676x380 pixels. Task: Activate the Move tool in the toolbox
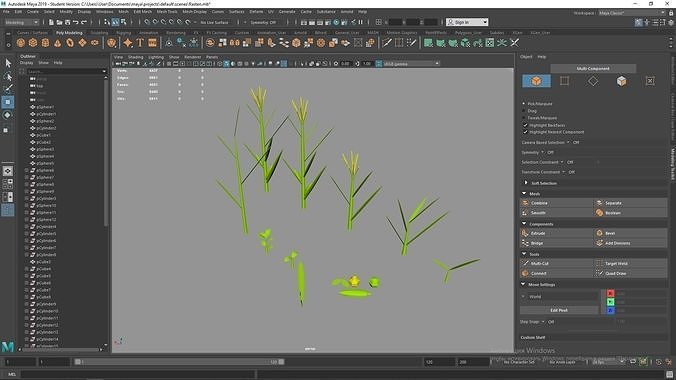click(x=8, y=102)
